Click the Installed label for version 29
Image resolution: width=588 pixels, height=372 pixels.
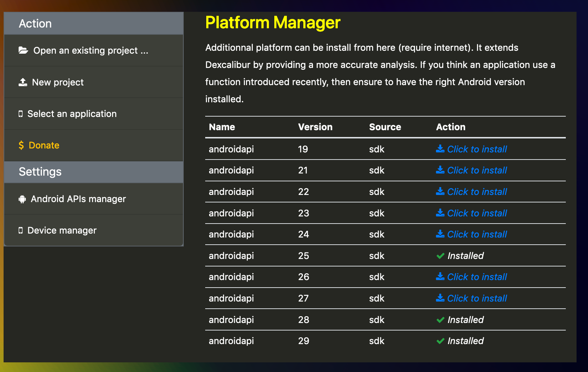(x=466, y=341)
